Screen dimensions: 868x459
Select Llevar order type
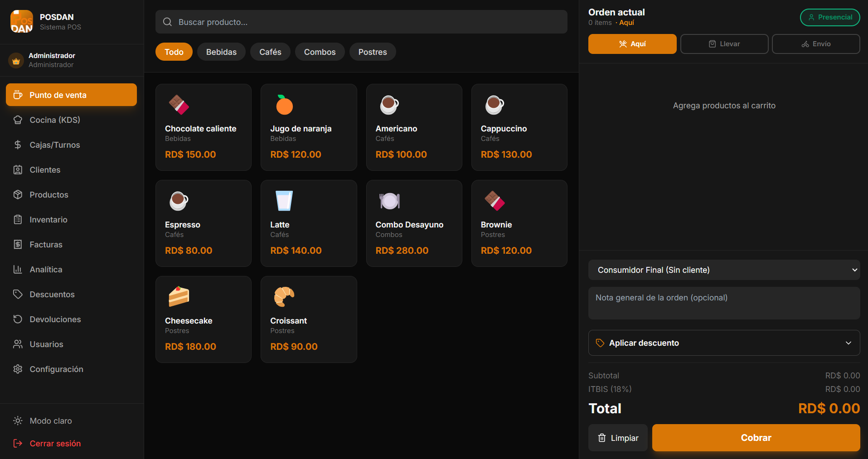724,44
